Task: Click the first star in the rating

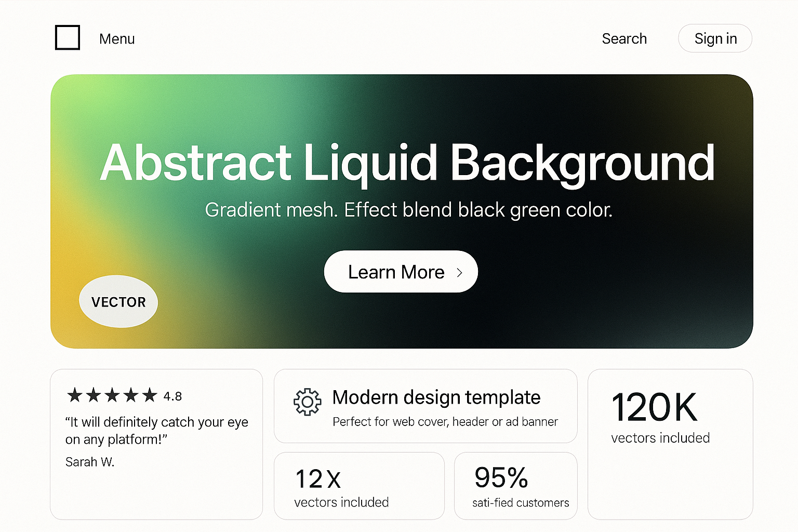Action: click(75, 395)
